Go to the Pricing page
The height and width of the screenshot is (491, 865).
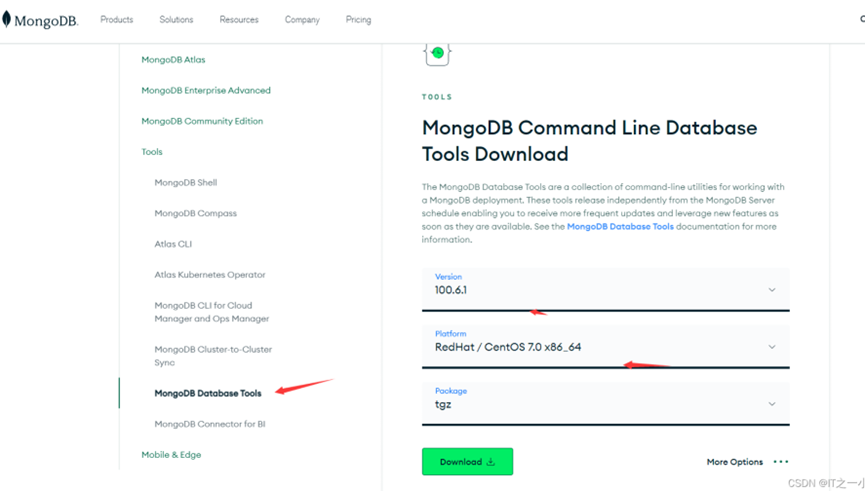[359, 19]
